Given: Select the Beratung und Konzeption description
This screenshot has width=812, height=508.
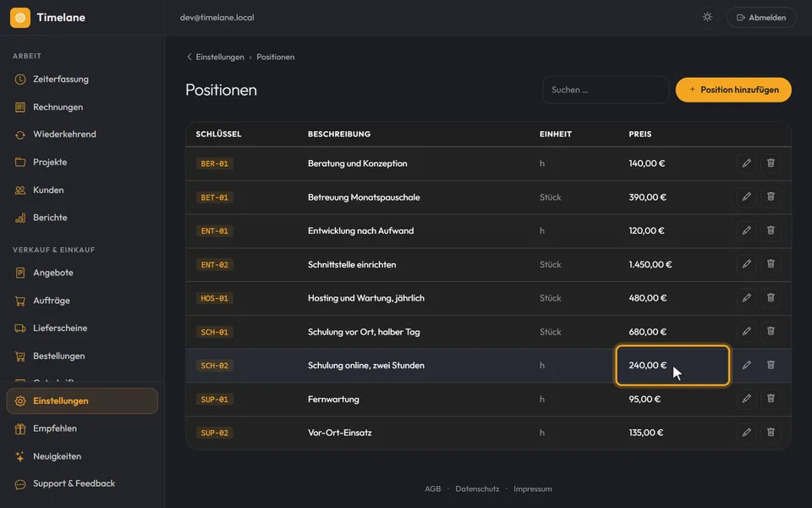Looking at the screenshot, I should [x=357, y=163].
